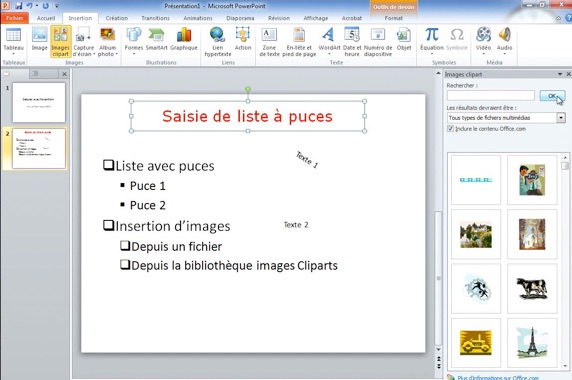Insert a Tableau
Screen dimensions: 572x380
13,41
